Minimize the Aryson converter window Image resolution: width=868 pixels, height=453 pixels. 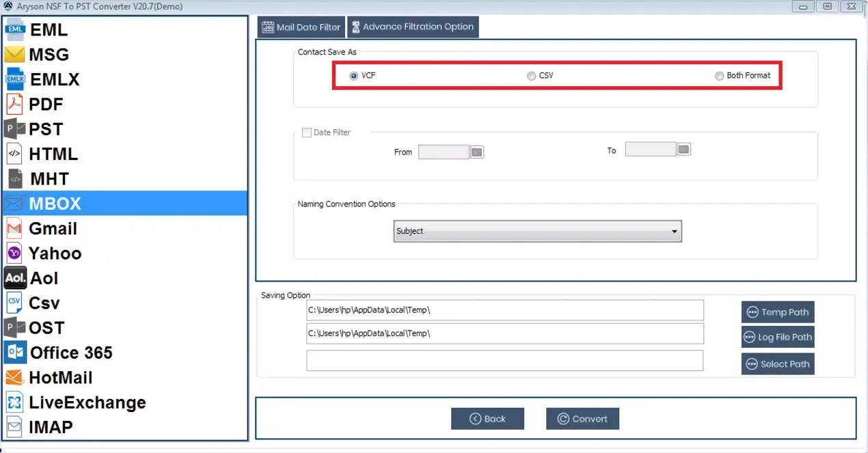(x=803, y=6)
